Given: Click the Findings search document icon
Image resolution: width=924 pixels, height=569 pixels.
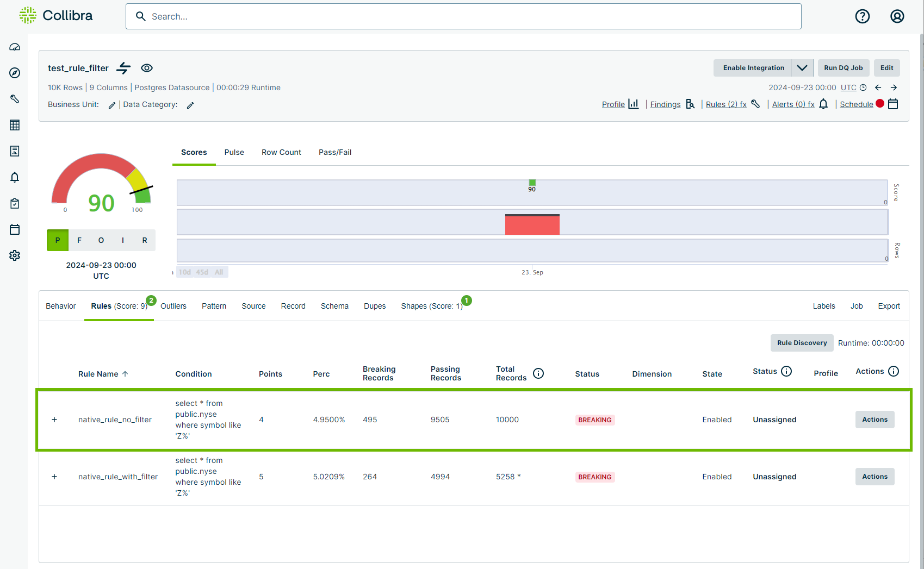Looking at the screenshot, I should click(x=690, y=104).
